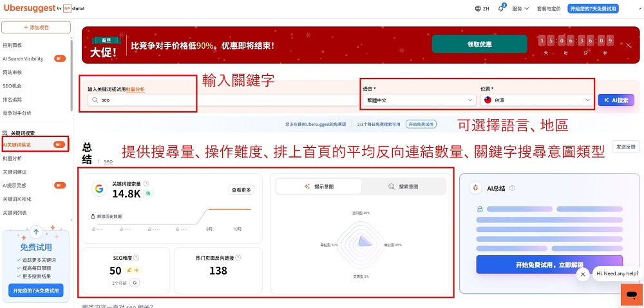The height and width of the screenshot is (308, 644).
Task: Open the 台湾 location dropdown
Action: click(x=537, y=100)
